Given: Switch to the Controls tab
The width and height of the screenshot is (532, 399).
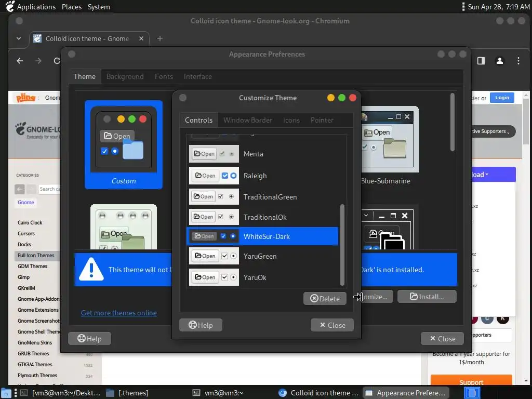Looking at the screenshot, I should [198, 120].
